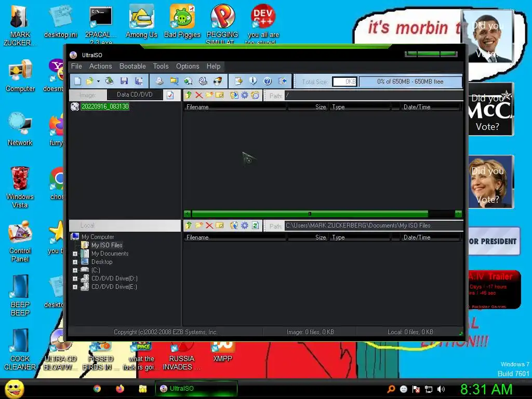Open the Help menu
Image resolution: width=532 pixels, height=399 pixels.
pos(214,66)
